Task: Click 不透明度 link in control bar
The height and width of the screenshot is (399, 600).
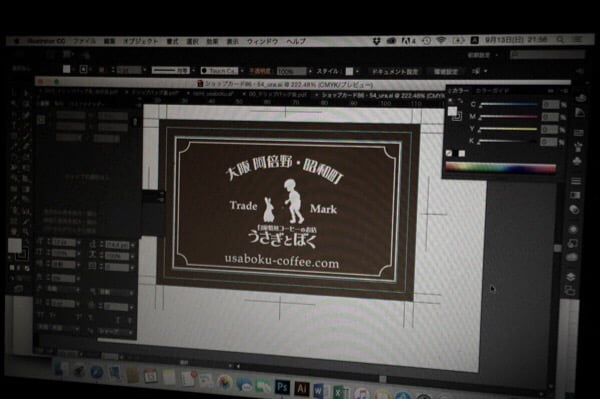Action: 260,71
